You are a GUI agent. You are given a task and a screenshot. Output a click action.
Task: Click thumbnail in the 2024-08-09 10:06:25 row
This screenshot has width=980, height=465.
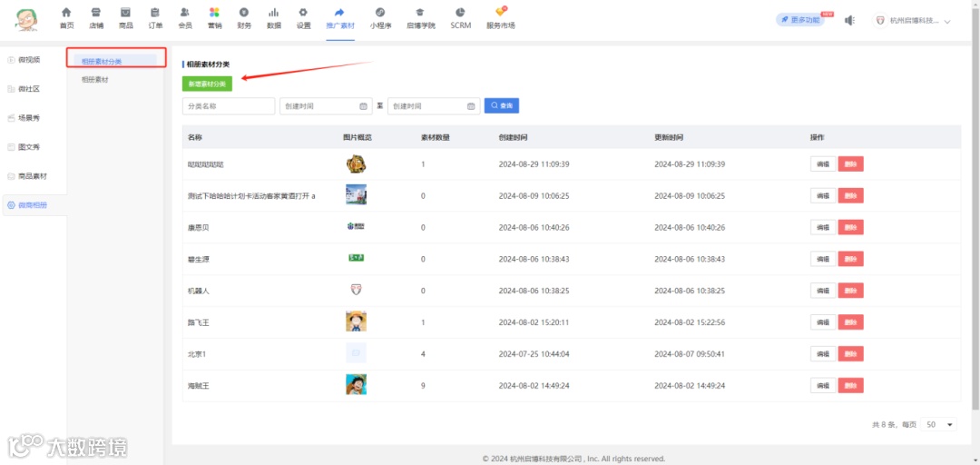pyautogui.click(x=357, y=194)
